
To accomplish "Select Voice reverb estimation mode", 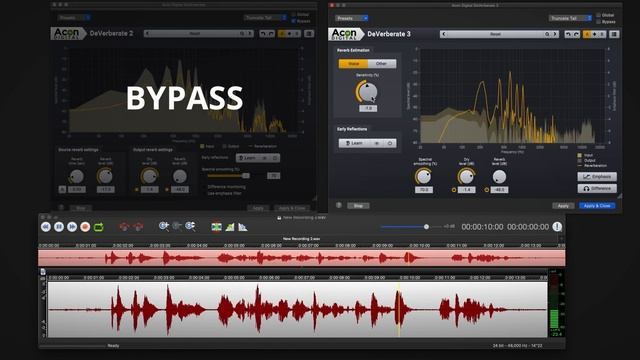I will coord(353,64).
